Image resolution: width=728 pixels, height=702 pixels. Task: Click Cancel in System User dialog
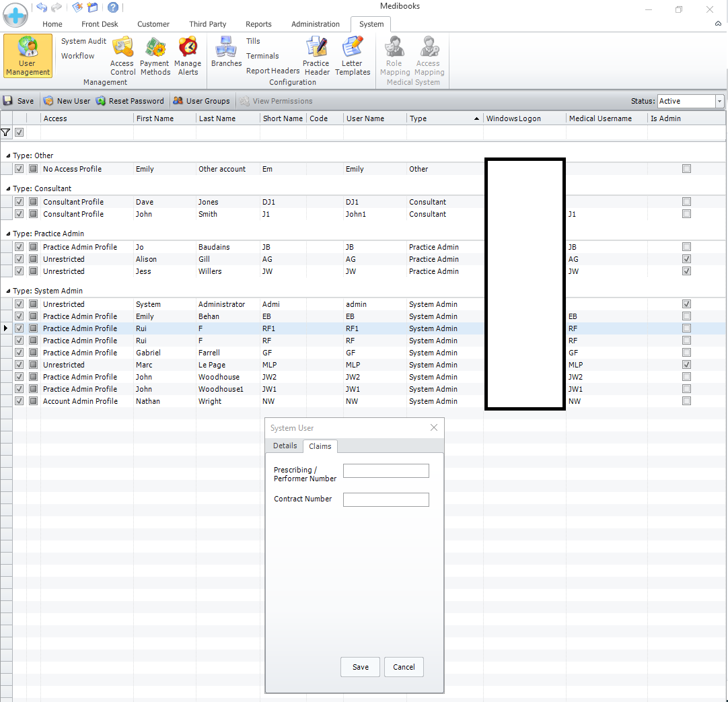click(404, 667)
